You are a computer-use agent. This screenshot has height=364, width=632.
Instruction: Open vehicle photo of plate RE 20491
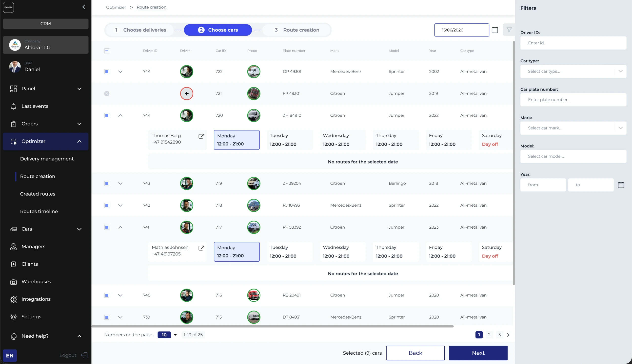pyautogui.click(x=254, y=295)
